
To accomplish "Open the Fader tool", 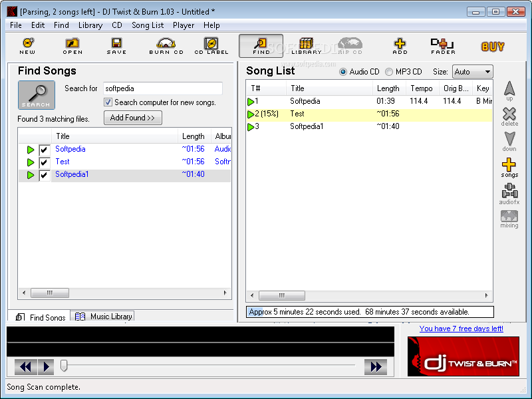I will [443, 46].
